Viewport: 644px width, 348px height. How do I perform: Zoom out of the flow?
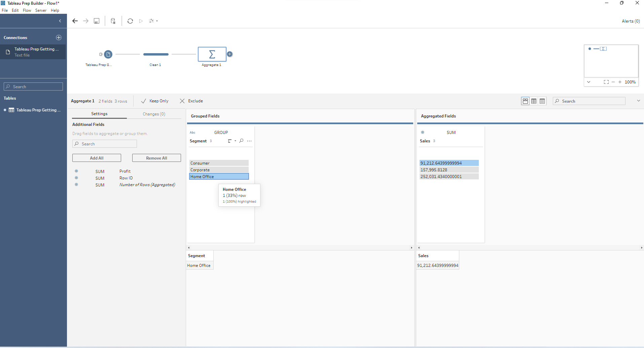pos(613,82)
